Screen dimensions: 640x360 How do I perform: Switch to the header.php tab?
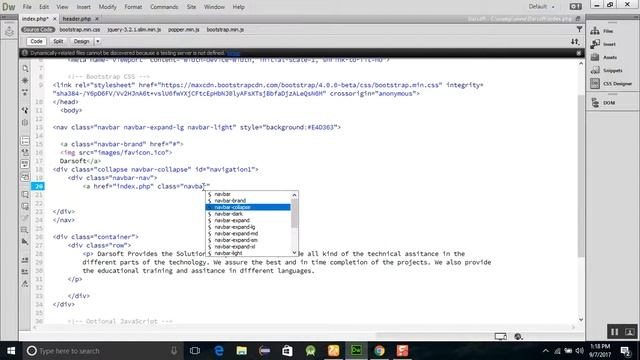[77, 19]
